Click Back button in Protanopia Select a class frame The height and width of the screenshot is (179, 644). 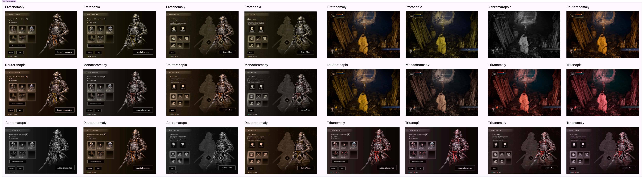(x=251, y=52)
